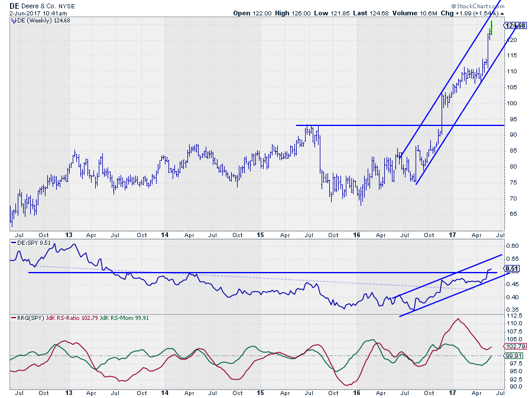The height and width of the screenshot is (398, 532).
Task: Click the 0.51 relative strength value tag
Action: pos(511,269)
